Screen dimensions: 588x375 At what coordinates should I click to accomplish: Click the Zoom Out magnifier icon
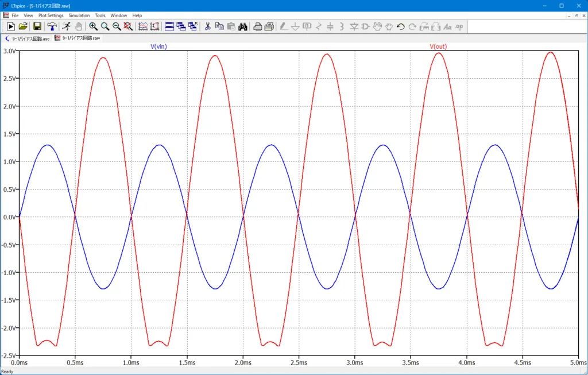(117, 26)
